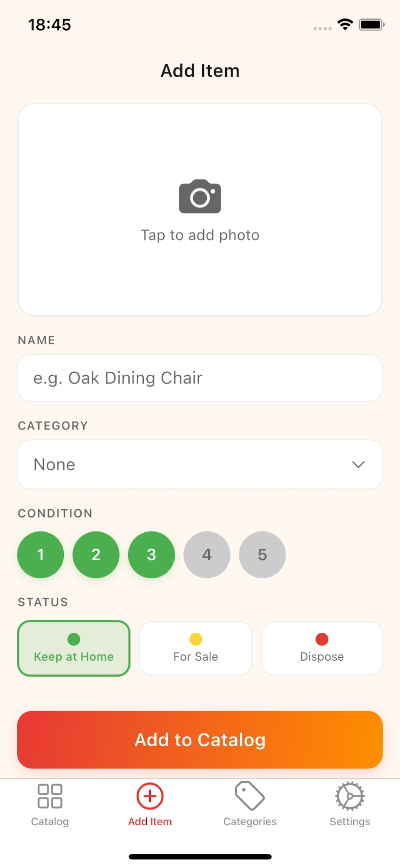Tap the camera icon to add photo

[x=200, y=196]
